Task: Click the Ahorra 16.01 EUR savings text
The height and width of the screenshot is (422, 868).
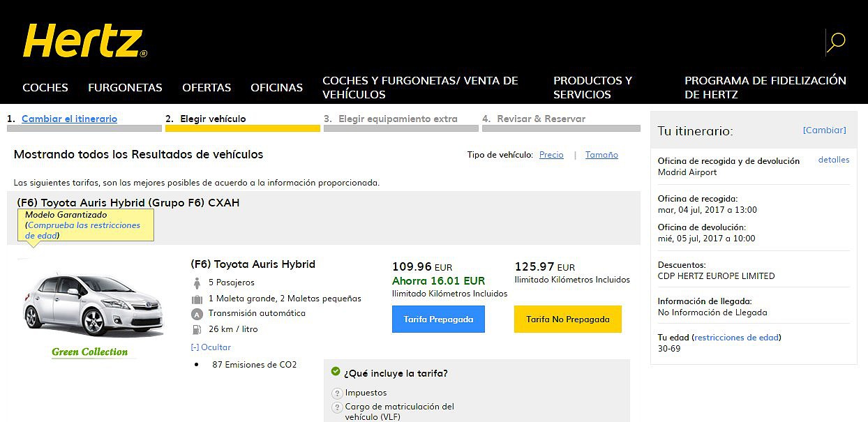Action: tap(438, 281)
